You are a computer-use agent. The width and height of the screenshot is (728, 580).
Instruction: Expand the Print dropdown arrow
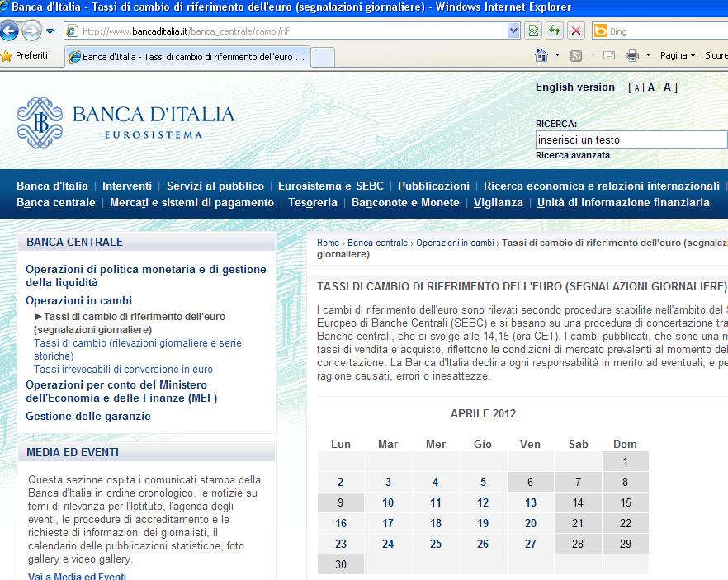(x=648, y=55)
